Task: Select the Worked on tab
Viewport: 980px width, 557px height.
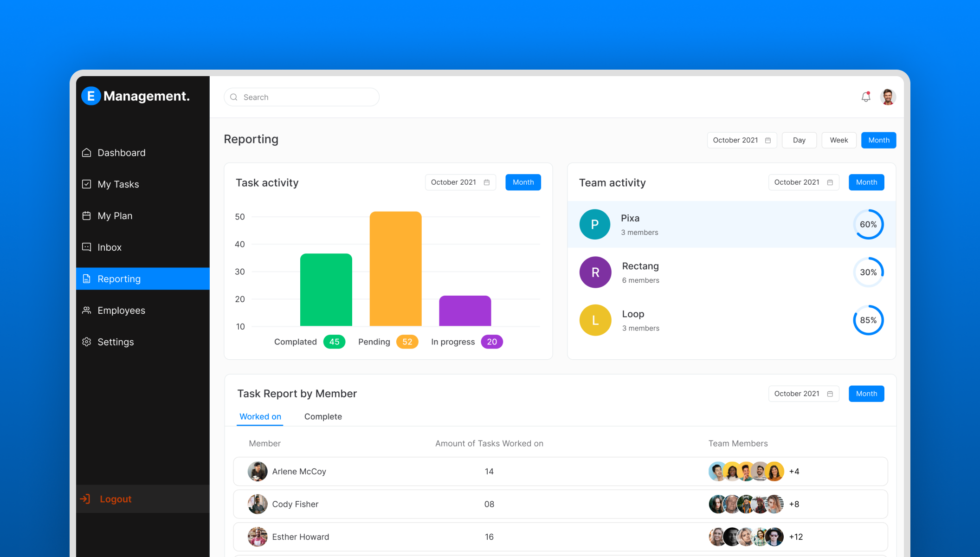Action: [x=260, y=417]
